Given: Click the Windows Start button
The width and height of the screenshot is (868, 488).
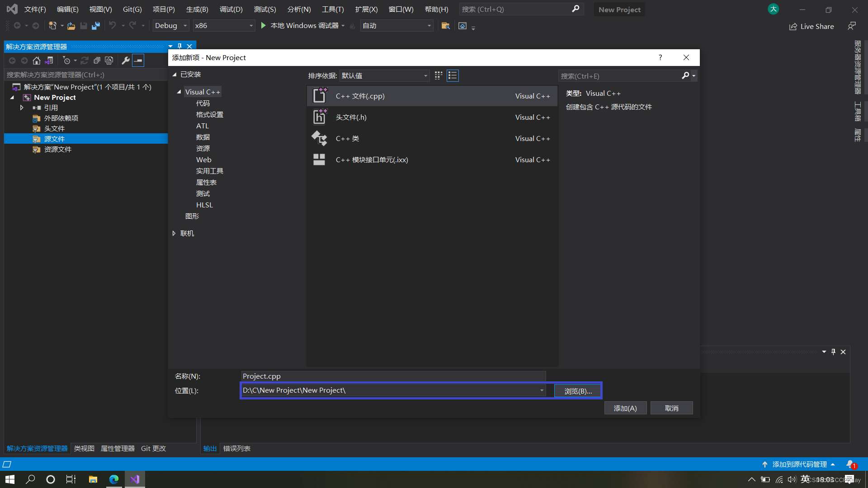Looking at the screenshot, I should pyautogui.click(x=10, y=479).
